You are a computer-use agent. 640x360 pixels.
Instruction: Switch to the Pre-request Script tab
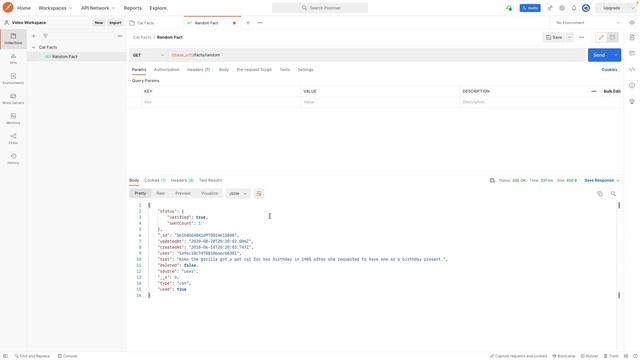point(254,70)
